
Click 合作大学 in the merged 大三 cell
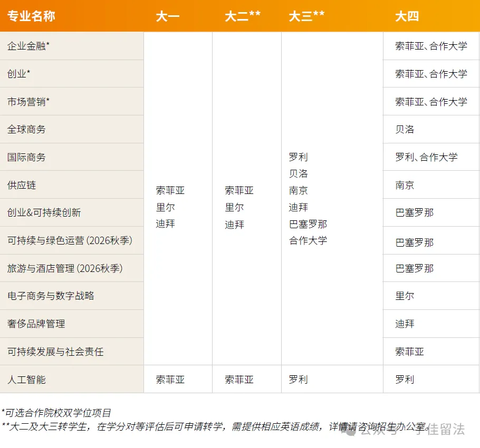(308, 240)
